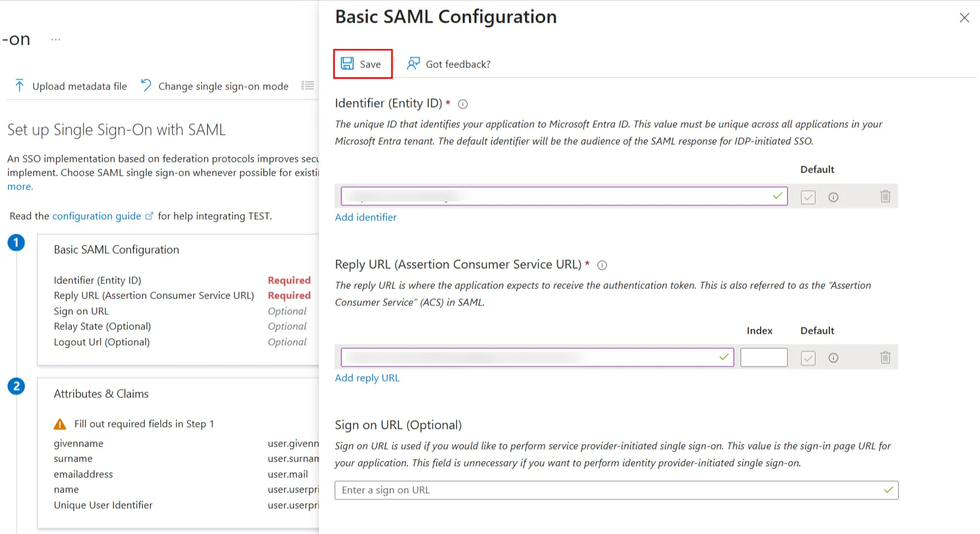
Task: Click Add identifier link
Action: point(366,217)
